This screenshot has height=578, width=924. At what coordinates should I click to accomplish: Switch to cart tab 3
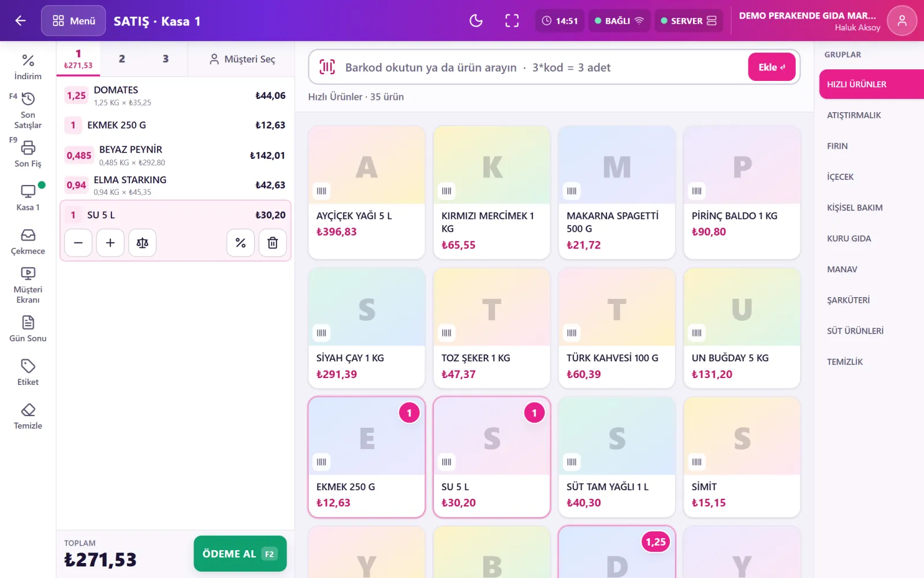[166, 59]
